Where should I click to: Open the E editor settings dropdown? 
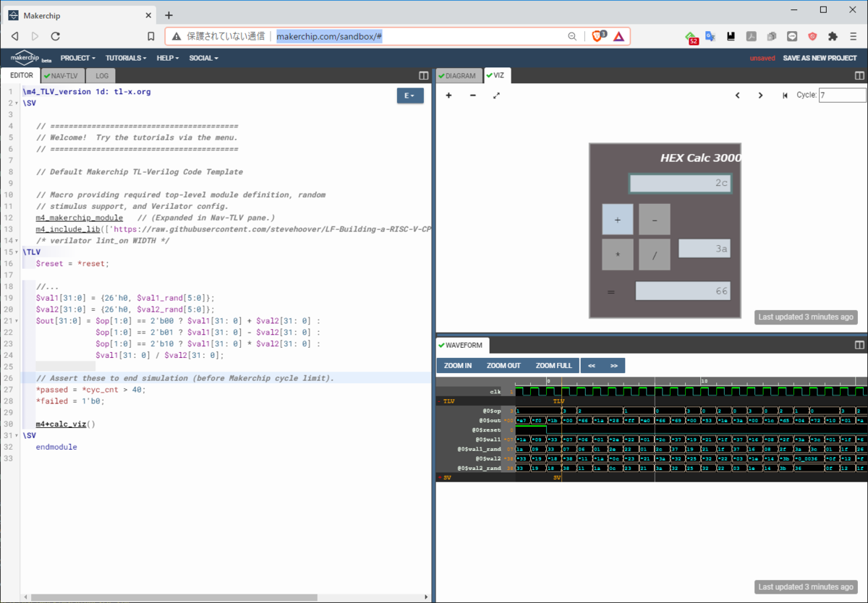(410, 95)
